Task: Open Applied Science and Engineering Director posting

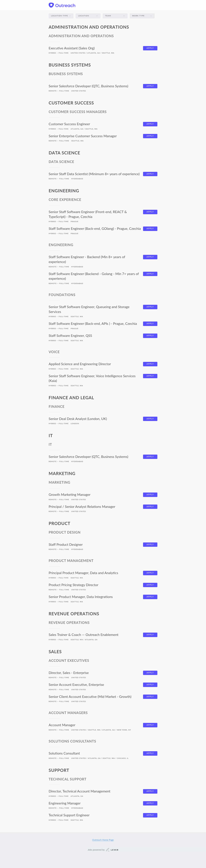Action: pos(80,364)
